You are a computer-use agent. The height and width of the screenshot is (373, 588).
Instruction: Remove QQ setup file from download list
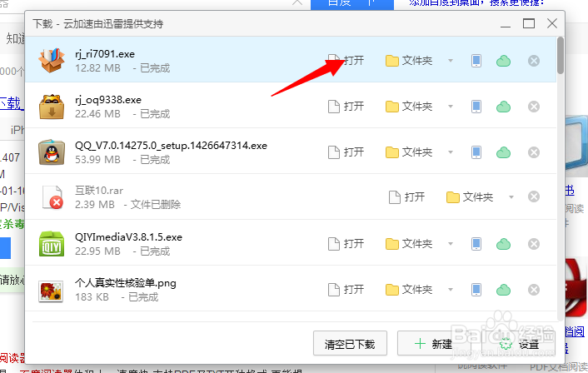pos(534,152)
